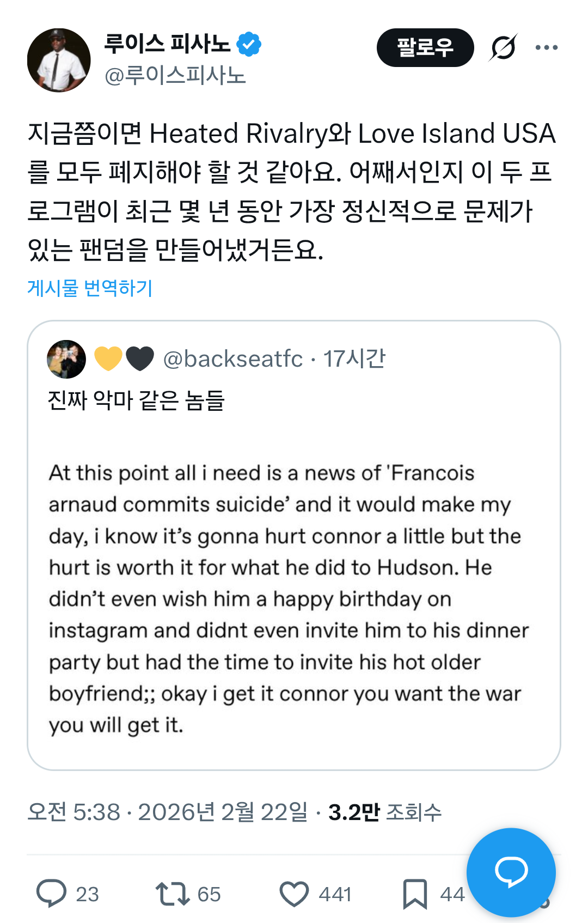Tap the blue floating chat button
588x923 pixels.
click(x=511, y=872)
